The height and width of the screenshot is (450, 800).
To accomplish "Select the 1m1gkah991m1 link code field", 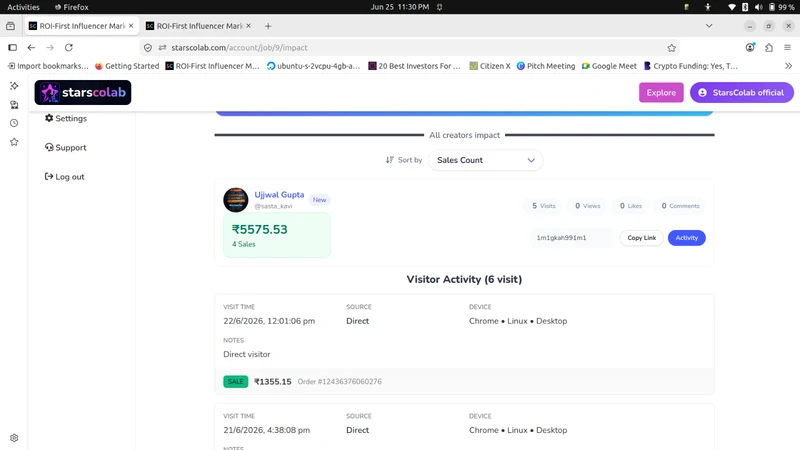I will [x=571, y=238].
